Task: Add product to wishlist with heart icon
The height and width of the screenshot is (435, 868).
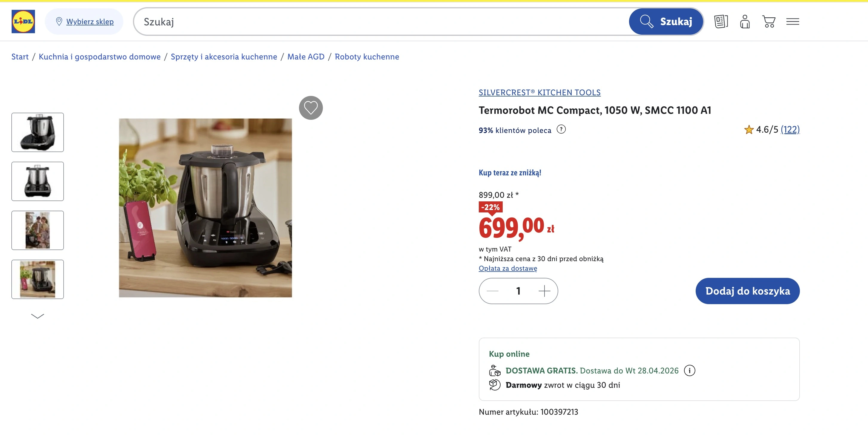Action: 311,108
